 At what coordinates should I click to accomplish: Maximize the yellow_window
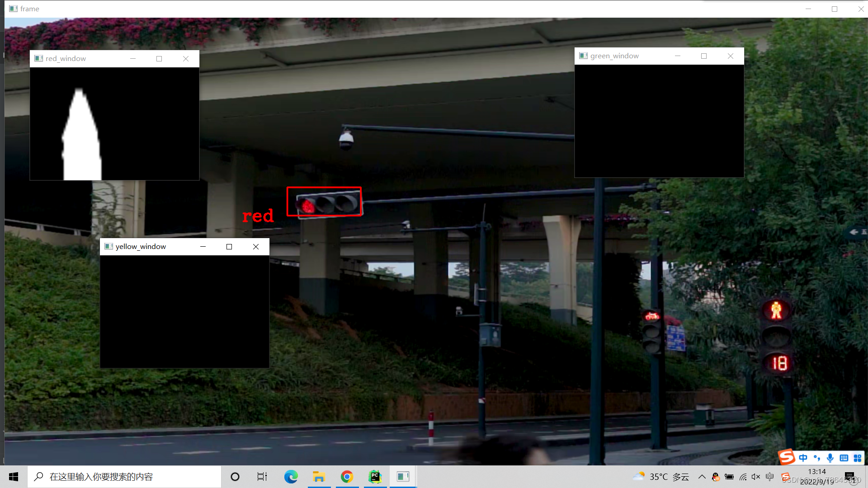coord(229,247)
